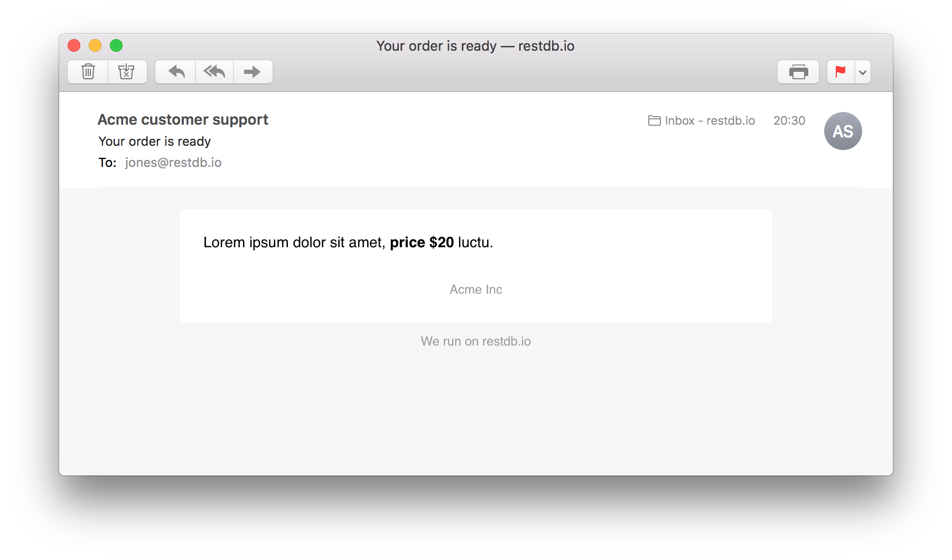Reply all using double arrow icon
Viewport: 952px width, 560px height.
click(214, 72)
